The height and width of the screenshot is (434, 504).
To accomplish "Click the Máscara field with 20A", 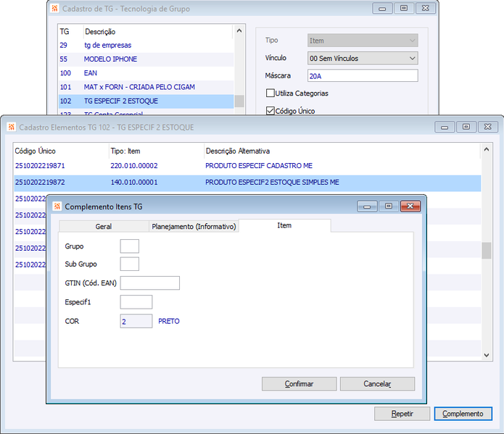I will 363,76.
